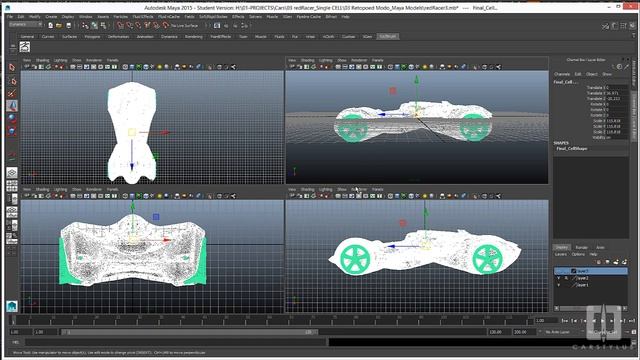The width and height of the screenshot is (640, 360).
Task: Select layer3 in the layer list
Action: tap(591, 271)
